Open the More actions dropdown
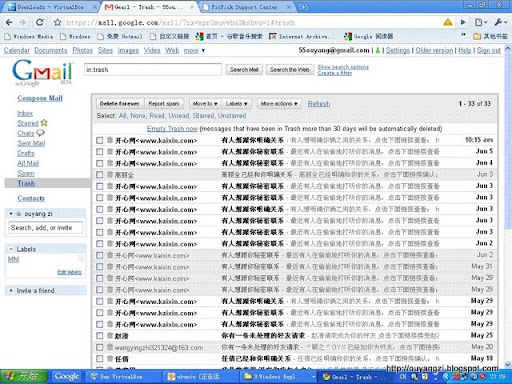Screen dimensions: 512x384 (279, 104)
